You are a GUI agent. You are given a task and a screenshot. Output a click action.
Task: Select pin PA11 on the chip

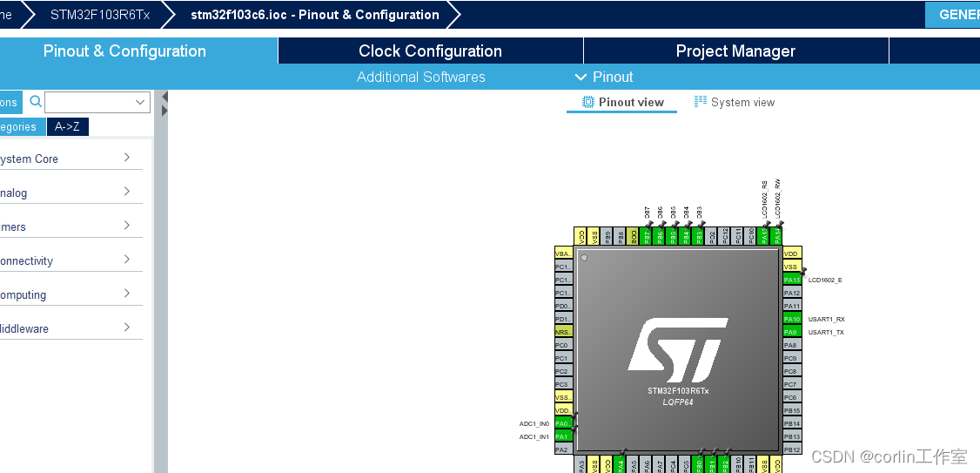[x=792, y=306]
